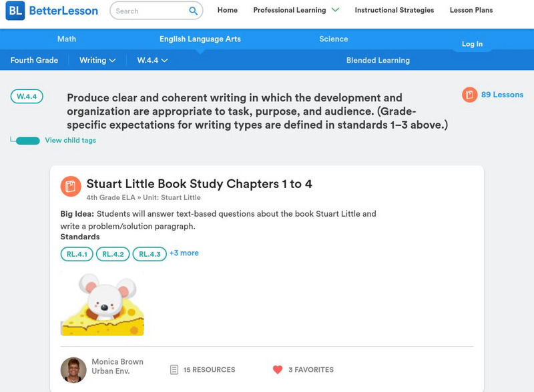Open Instructional Strategies menu item

tap(394, 10)
